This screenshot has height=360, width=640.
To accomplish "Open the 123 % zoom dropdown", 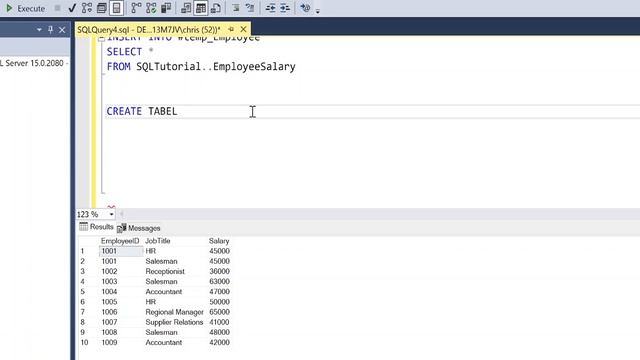I will (111, 214).
